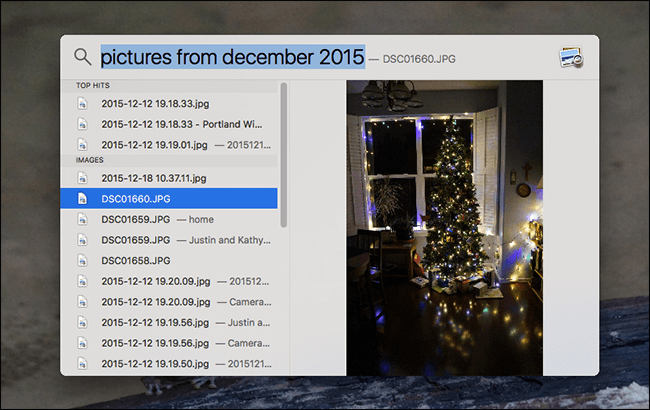Image resolution: width=650 pixels, height=410 pixels.
Task: Click file icon beside 2015-12-18 10.37.11.jpg
Action: pos(82,178)
